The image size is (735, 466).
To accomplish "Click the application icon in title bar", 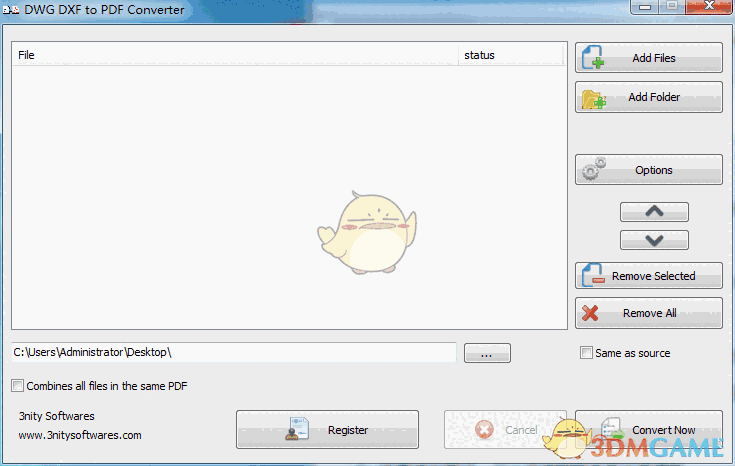I will [x=10, y=10].
